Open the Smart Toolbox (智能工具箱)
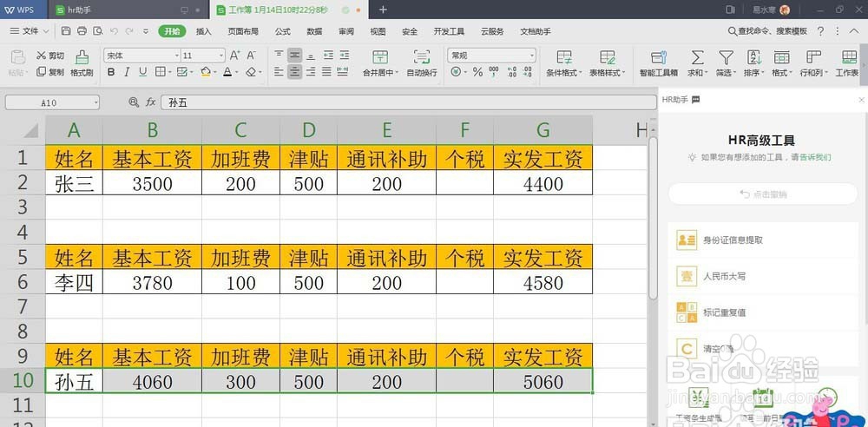The width and height of the screenshot is (868, 427). [x=659, y=63]
